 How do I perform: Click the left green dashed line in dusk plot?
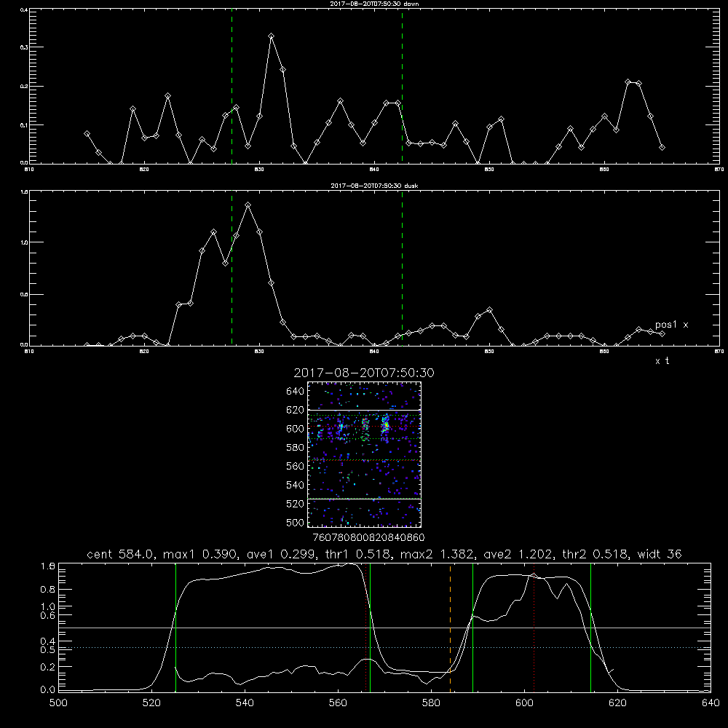click(232, 268)
